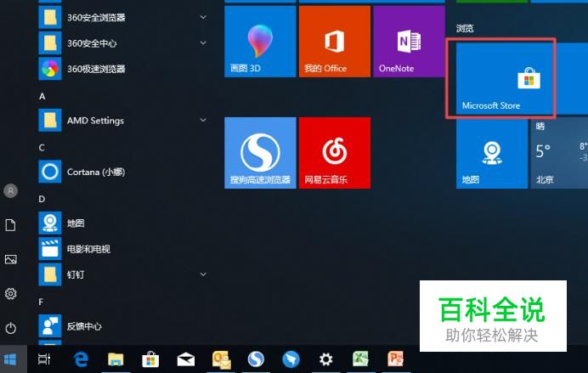Viewport: 588px width, 373px height.
Task: Expand the 360安全中心 folder chevron
Action: 203,43
